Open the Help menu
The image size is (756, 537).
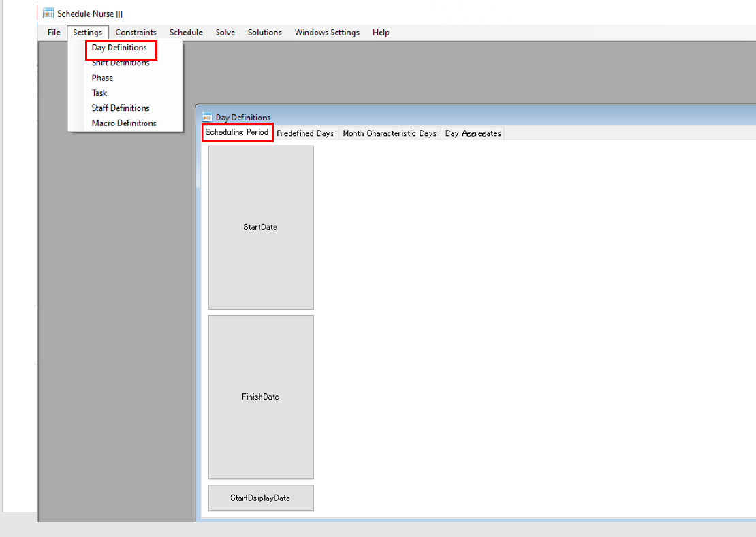(381, 32)
